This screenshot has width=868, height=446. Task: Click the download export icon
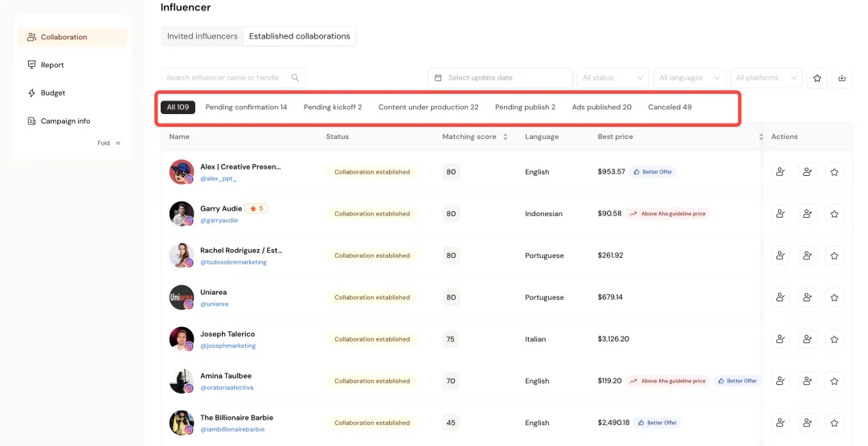point(841,78)
